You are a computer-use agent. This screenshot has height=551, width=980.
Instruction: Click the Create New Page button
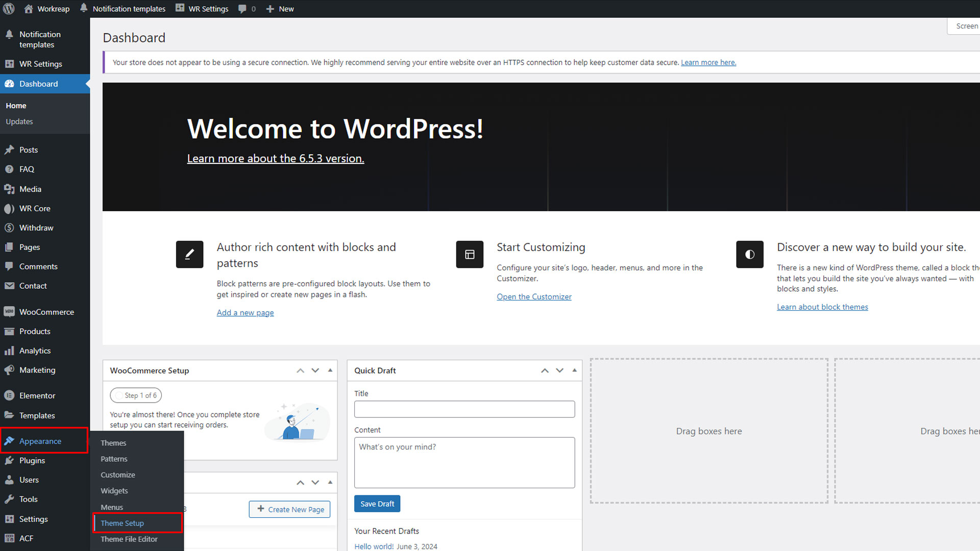(290, 509)
